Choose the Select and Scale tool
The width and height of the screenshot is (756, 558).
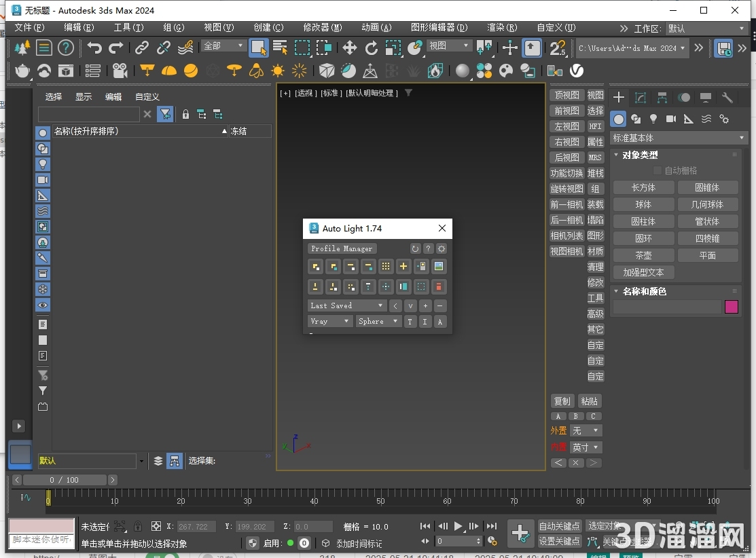(393, 48)
